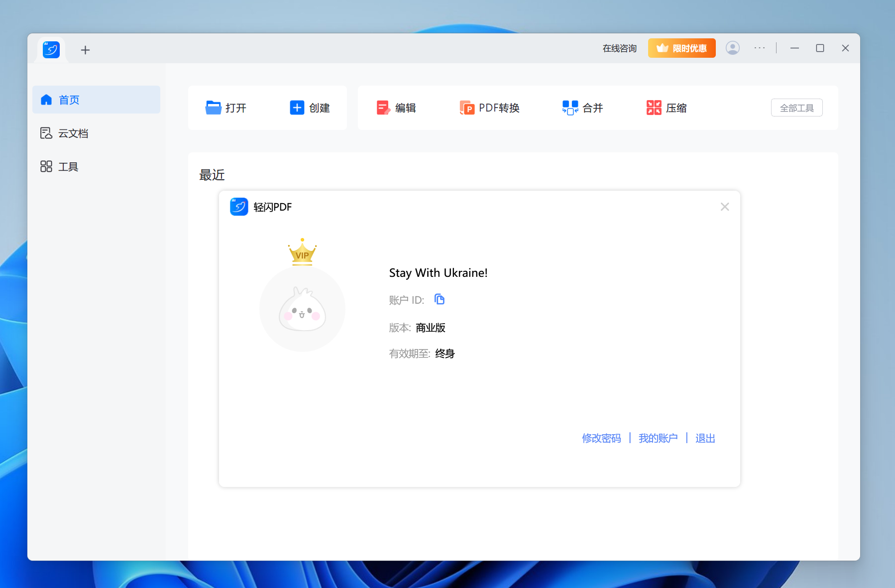Click the 工具 grid icon in sidebar
Viewport: 895px width, 588px height.
(x=46, y=166)
